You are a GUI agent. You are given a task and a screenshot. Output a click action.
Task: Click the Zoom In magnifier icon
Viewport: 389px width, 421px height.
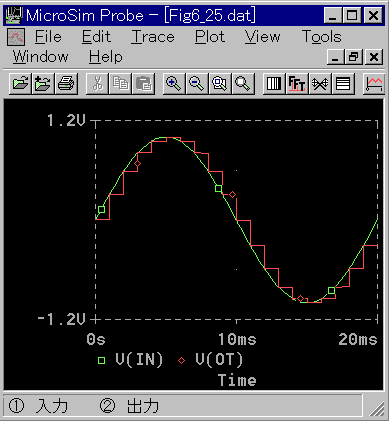coord(174,83)
